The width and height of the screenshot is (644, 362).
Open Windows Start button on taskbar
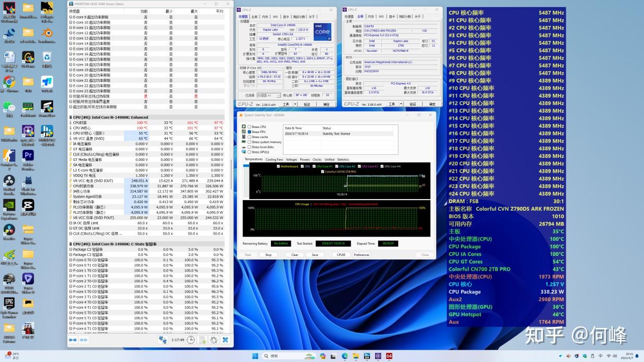point(255,356)
